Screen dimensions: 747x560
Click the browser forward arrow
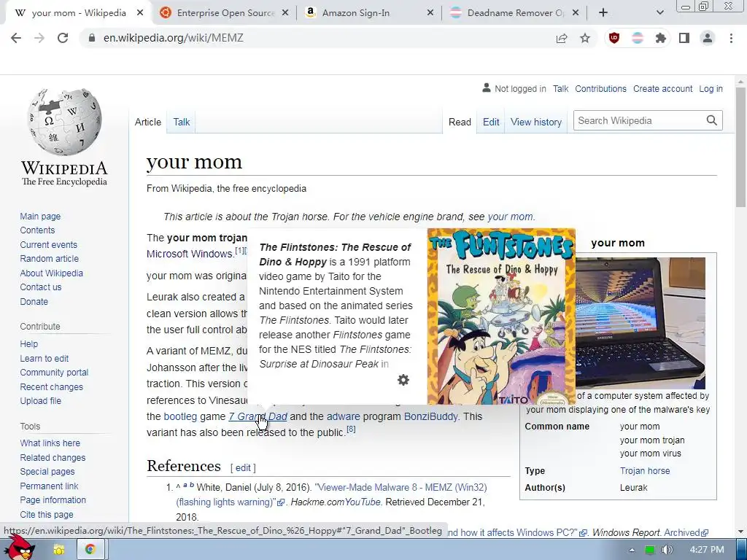coord(39,38)
